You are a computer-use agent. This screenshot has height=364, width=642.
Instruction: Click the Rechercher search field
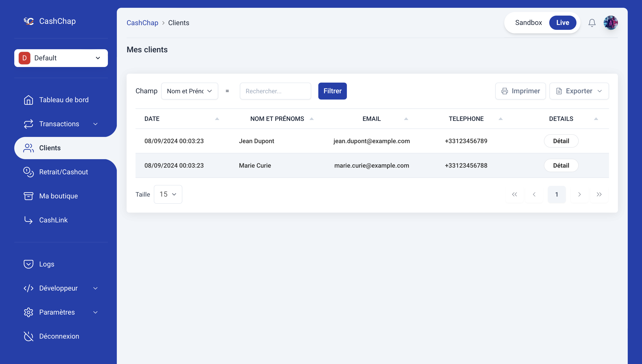(275, 91)
